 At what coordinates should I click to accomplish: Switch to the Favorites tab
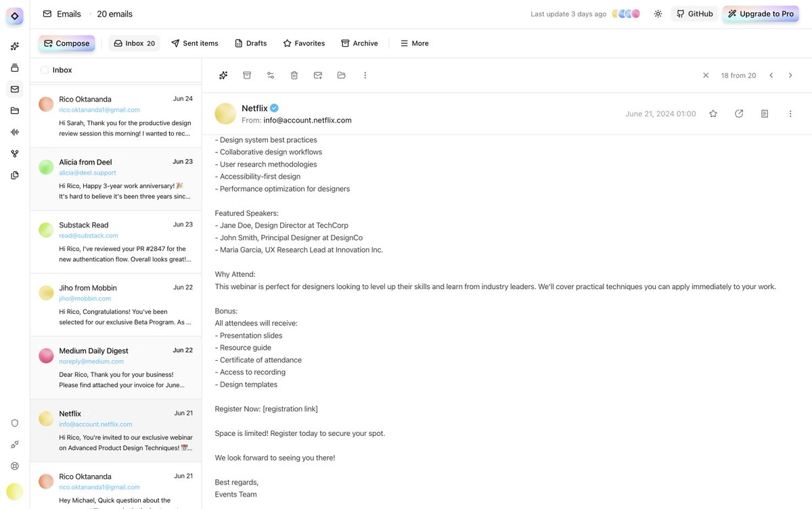coord(304,43)
